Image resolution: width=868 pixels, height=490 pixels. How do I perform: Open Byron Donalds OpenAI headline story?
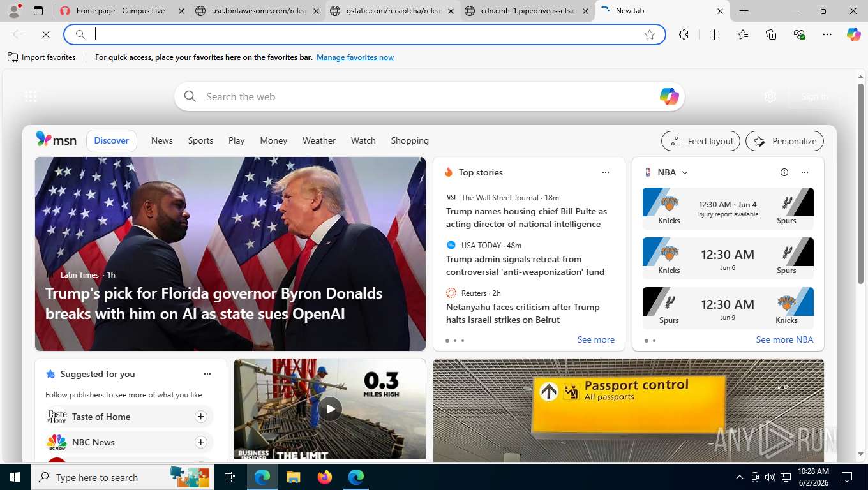(x=214, y=304)
